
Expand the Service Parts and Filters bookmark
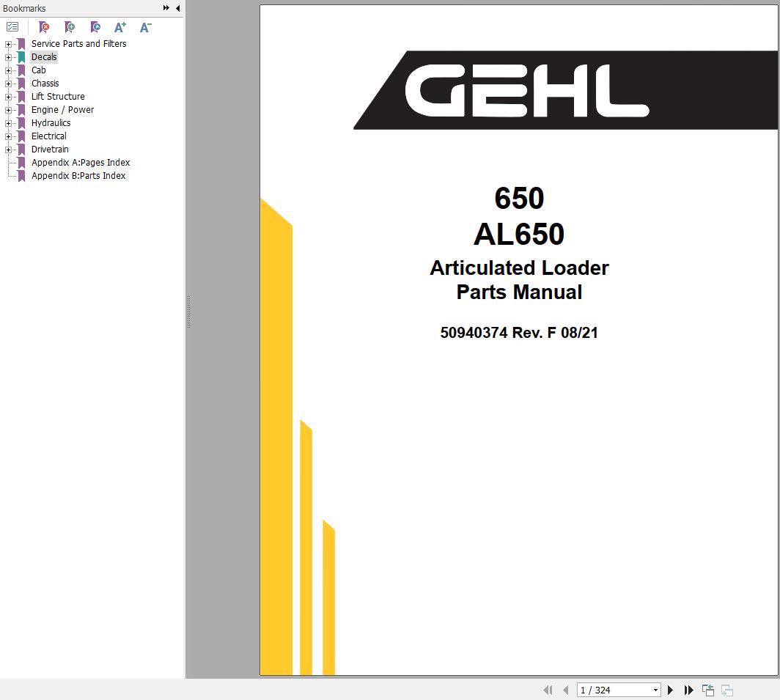(8, 44)
